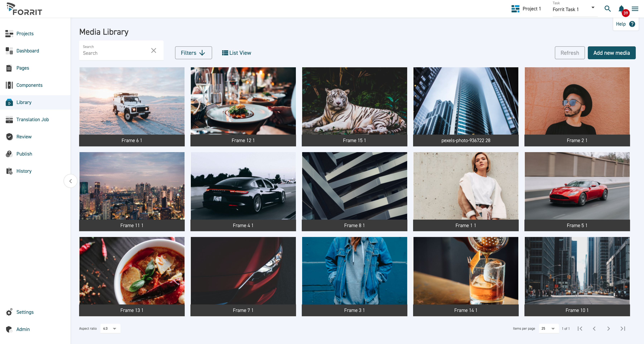
Task: Jump to last page arrow
Action: [623, 328]
